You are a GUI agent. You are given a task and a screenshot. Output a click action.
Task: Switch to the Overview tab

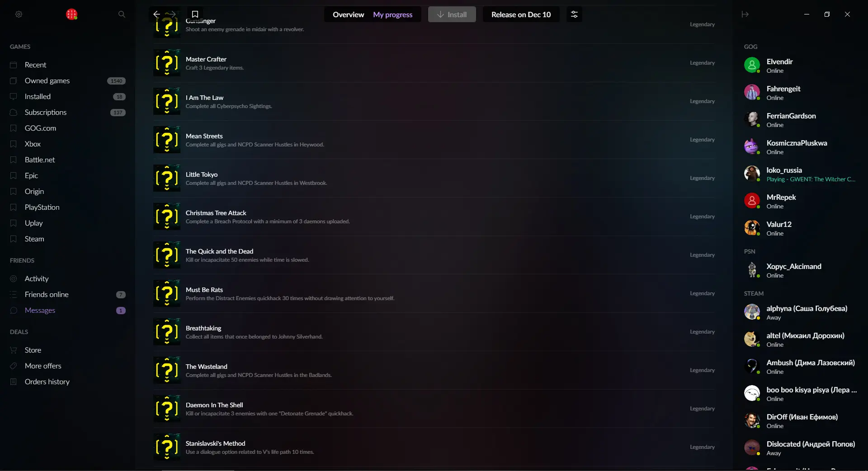pyautogui.click(x=348, y=14)
